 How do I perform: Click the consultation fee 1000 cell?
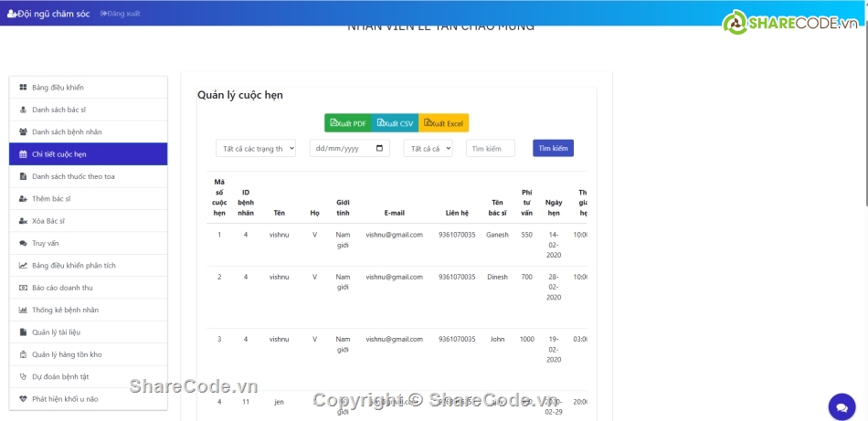(527, 339)
